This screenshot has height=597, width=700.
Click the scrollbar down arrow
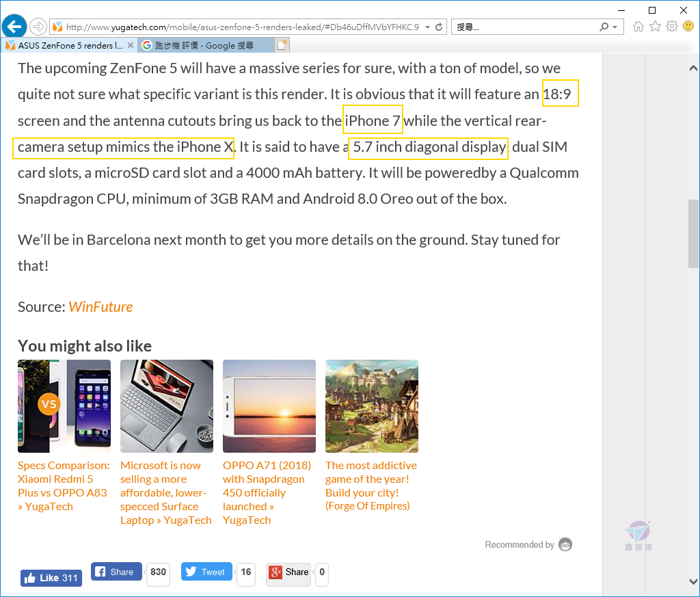[x=693, y=581]
